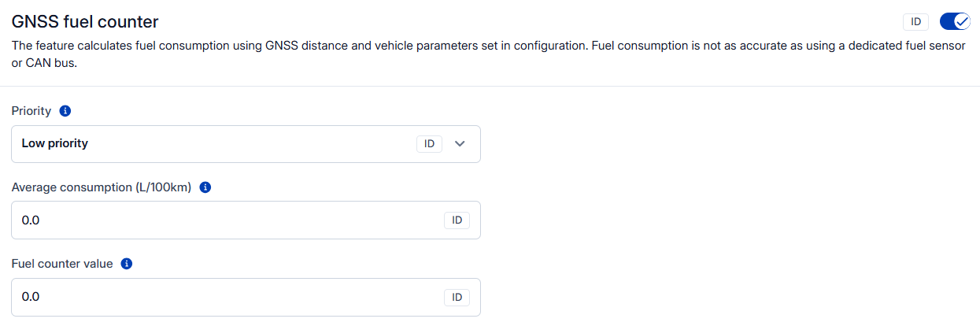Screen dimensions: 980x326
Task: Click the GNSS fuel counter heading
Action: 85,22
